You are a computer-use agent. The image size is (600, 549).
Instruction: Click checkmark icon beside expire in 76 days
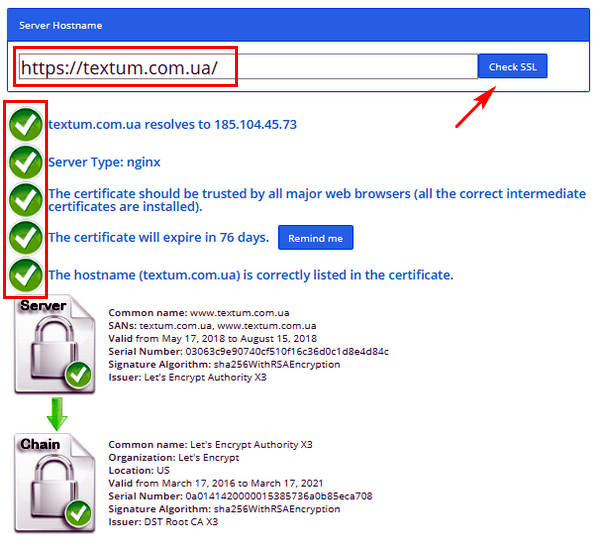click(x=25, y=238)
